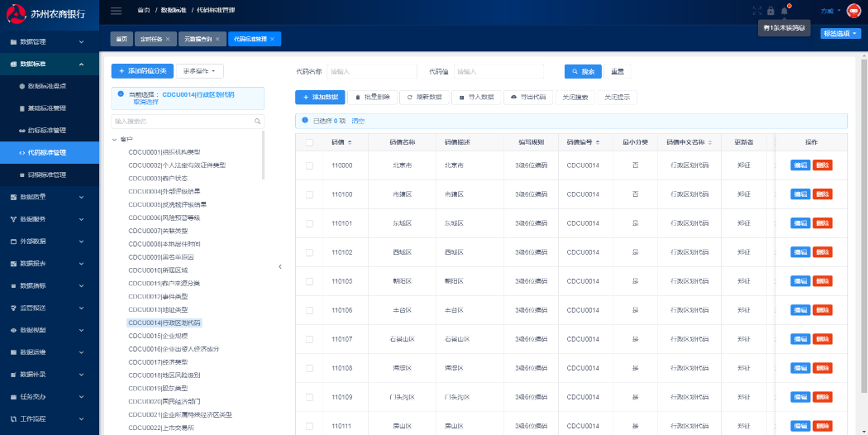Click the 代码名称 input field
Screen dimensions: 868x435
pyautogui.click(x=371, y=71)
